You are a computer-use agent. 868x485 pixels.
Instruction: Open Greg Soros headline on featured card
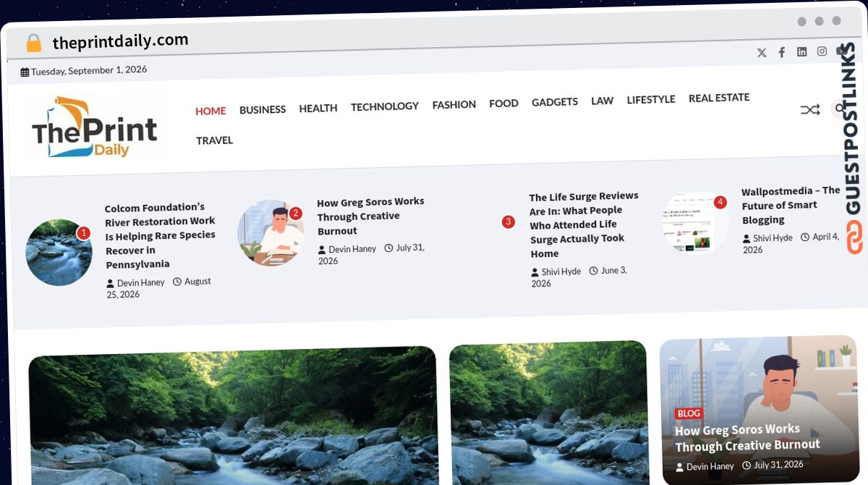click(x=747, y=437)
